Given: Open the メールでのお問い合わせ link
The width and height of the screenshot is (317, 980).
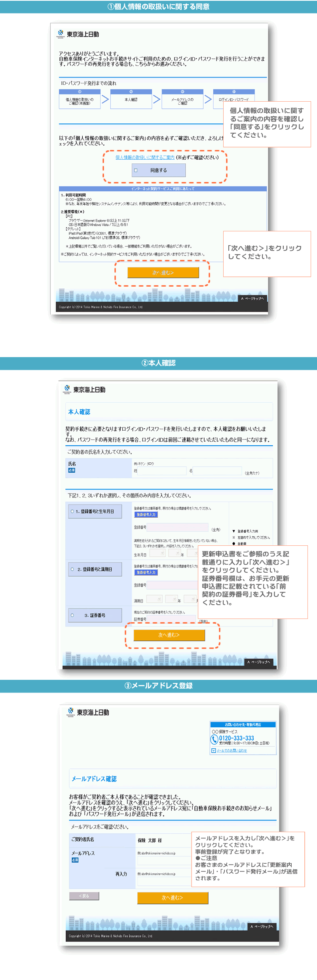Looking at the screenshot, I should pos(232,750).
